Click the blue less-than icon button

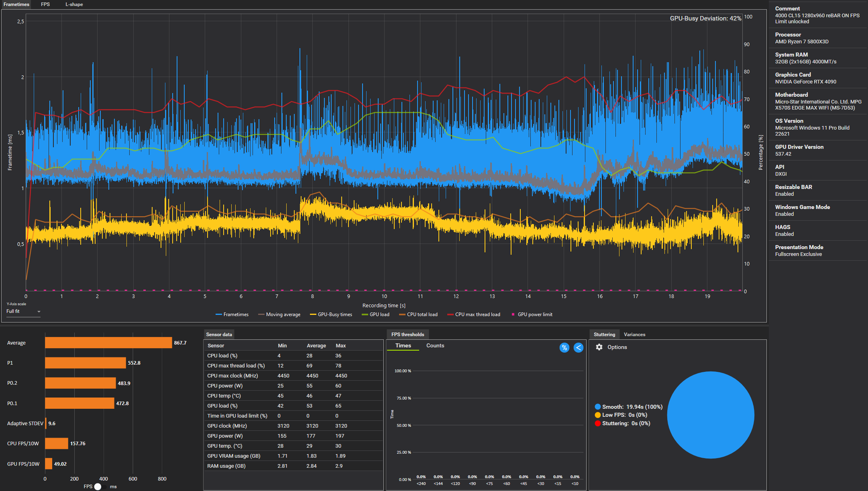pos(579,348)
